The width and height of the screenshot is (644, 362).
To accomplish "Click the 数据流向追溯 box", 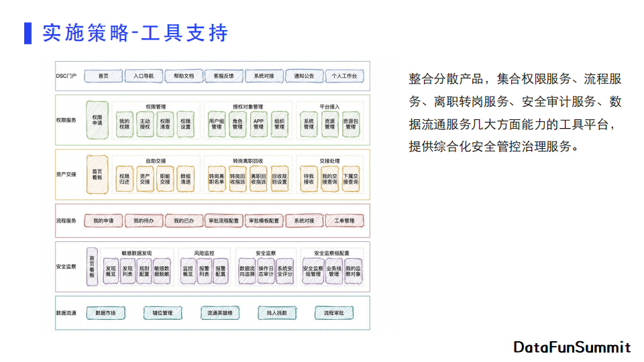I will pos(247,271).
